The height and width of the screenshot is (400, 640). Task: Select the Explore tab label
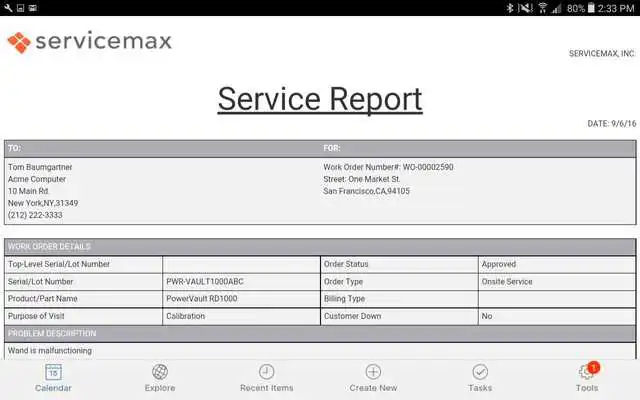tap(160, 388)
